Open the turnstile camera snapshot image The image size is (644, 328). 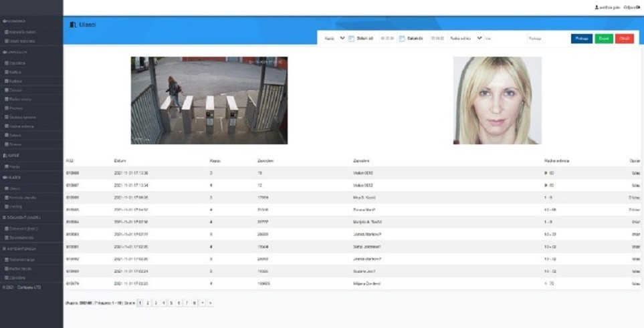[209, 101]
